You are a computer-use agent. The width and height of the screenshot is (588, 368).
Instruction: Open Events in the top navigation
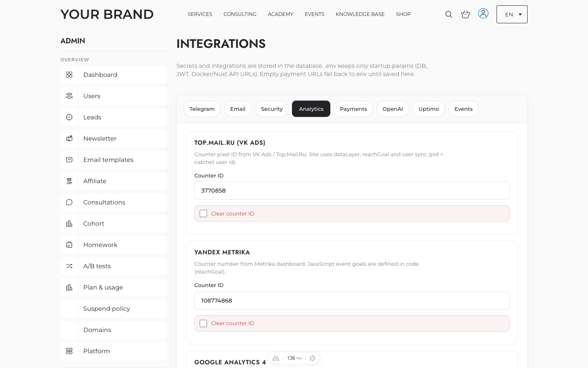pos(314,14)
